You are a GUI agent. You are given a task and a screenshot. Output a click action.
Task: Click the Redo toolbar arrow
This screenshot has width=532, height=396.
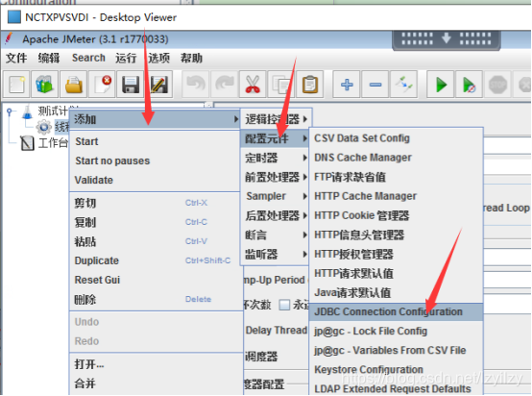224,85
